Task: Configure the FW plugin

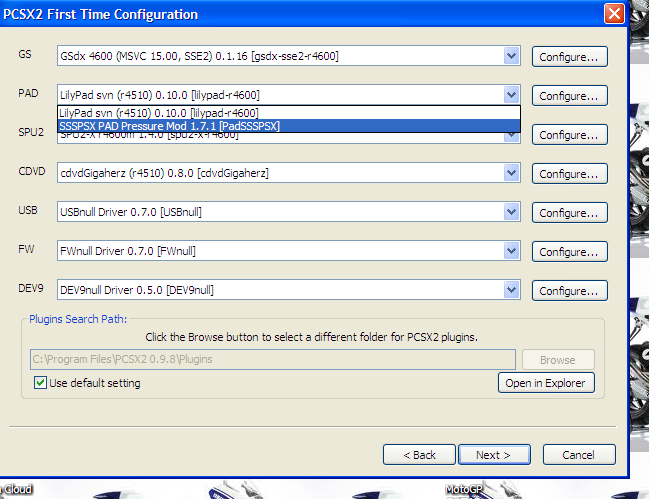Action: tap(570, 252)
